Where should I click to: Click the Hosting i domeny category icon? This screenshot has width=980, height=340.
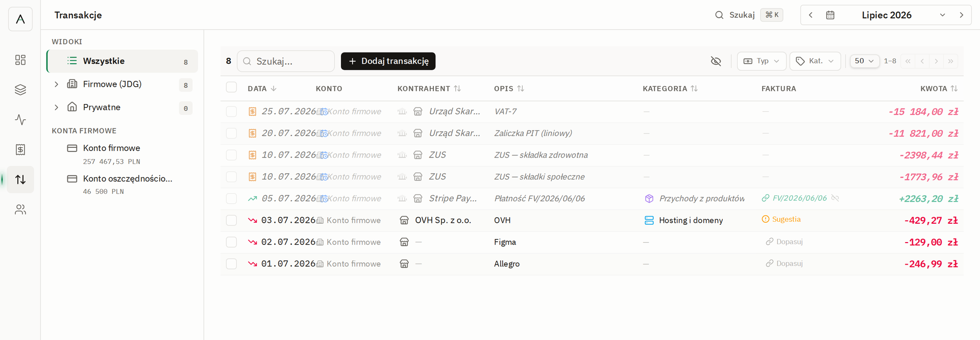[x=649, y=220]
